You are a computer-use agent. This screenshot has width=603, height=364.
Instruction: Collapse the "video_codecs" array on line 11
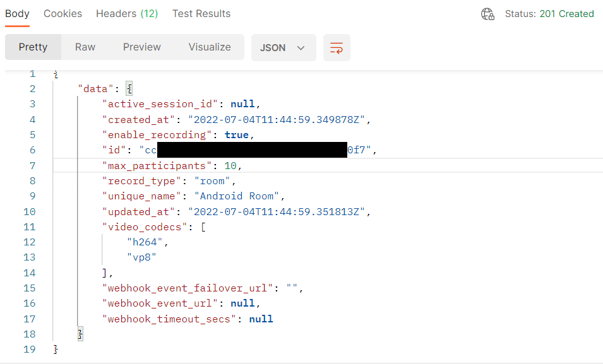[203, 227]
